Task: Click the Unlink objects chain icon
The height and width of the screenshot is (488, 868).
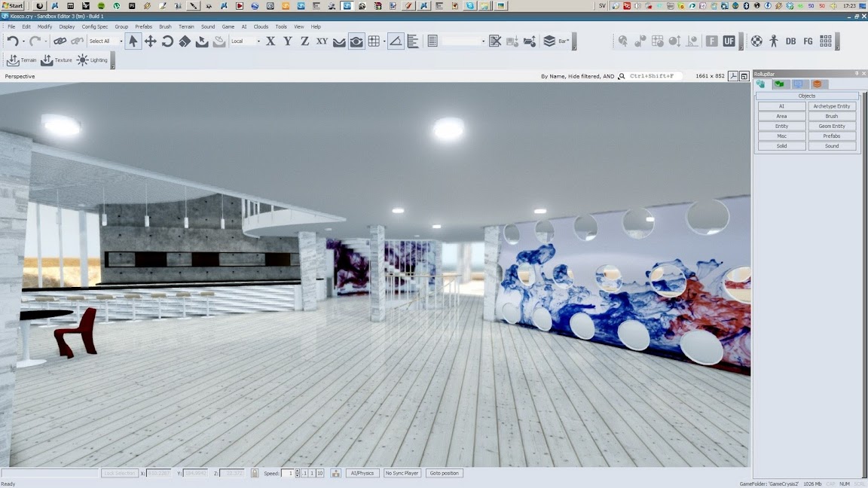Action: 78,41
